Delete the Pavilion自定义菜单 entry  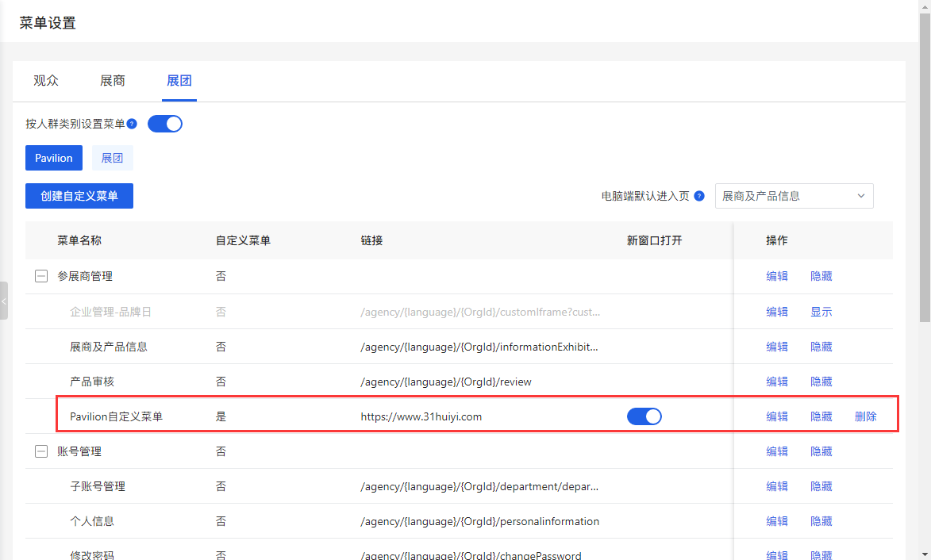coord(865,416)
